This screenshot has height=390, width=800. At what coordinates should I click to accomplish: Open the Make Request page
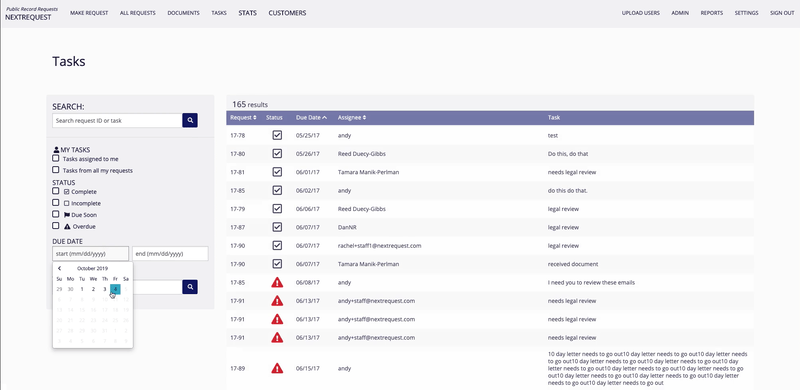89,13
